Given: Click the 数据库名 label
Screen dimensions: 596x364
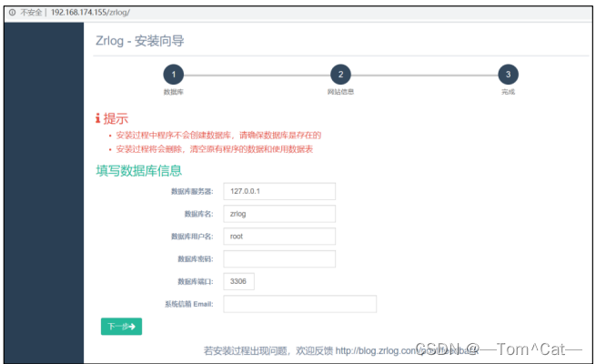Looking at the screenshot, I should pos(198,214).
